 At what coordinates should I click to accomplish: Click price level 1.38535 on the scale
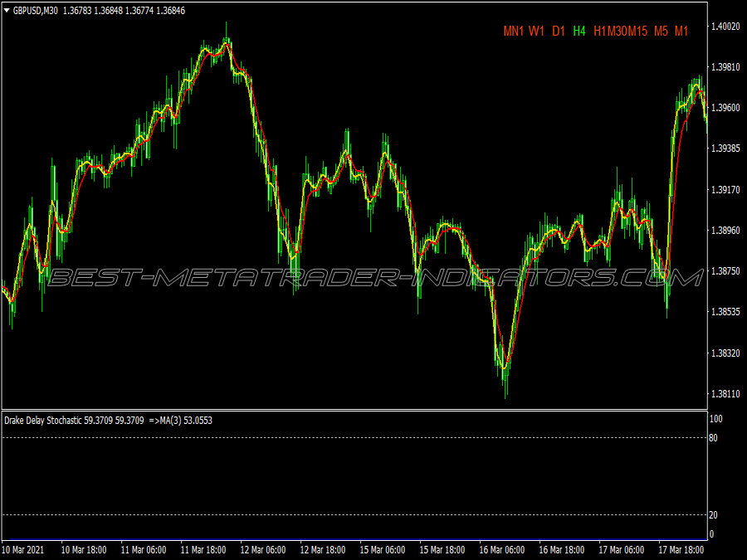coord(725,312)
